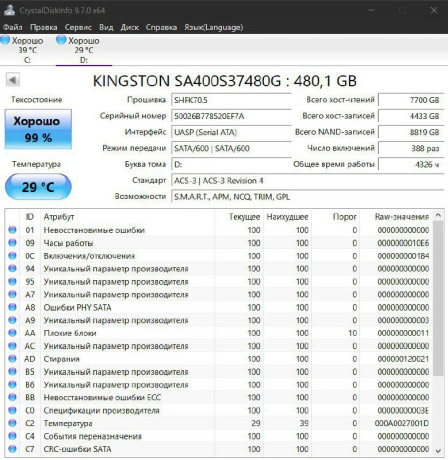The image size is (448, 460).
Task: Click the Атрибут column header
Action: click(x=127, y=217)
